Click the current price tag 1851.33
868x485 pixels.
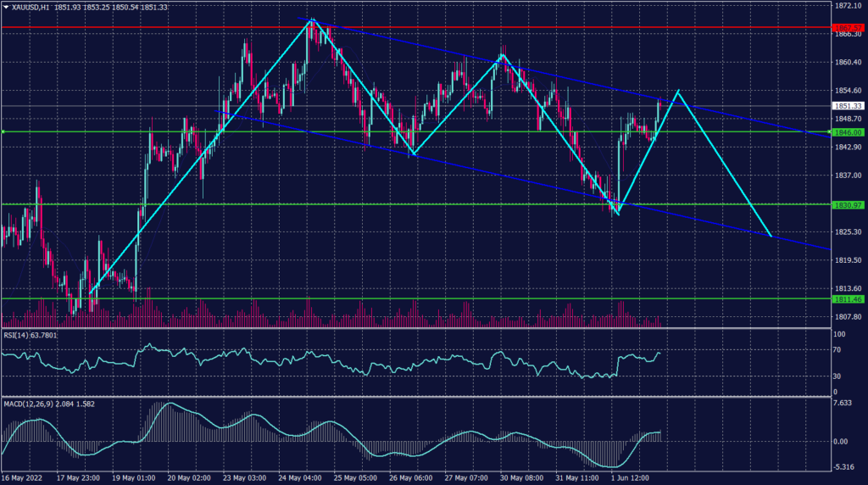coord(847,106)
